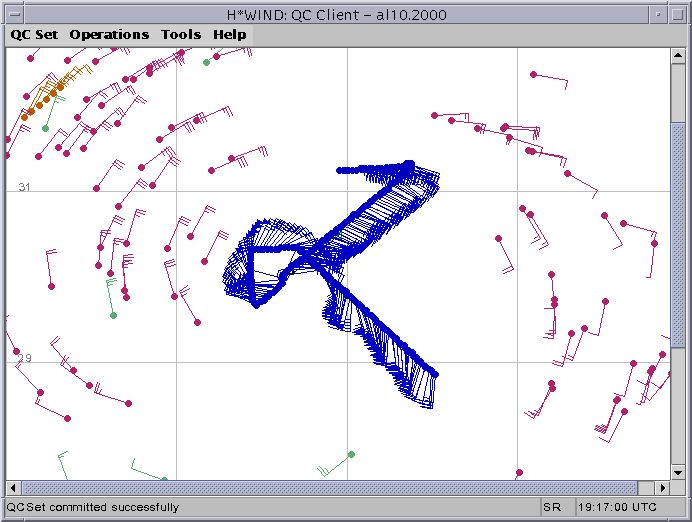The height and width of the screenshot is (522, 692).
Task: Click the vertical scrollbar up arrow
Action: coord(677,55)
